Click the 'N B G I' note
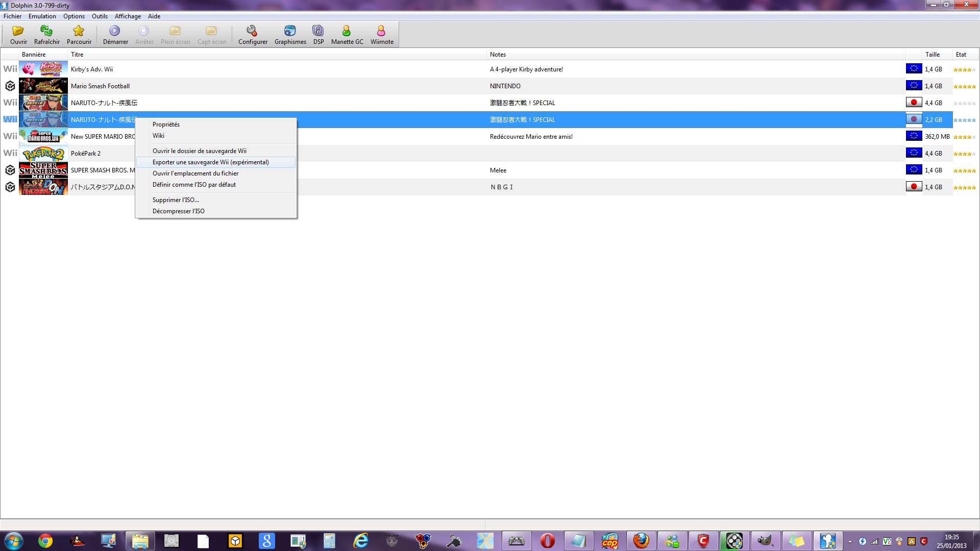980x551 pixels. click(x=502, y=187)
